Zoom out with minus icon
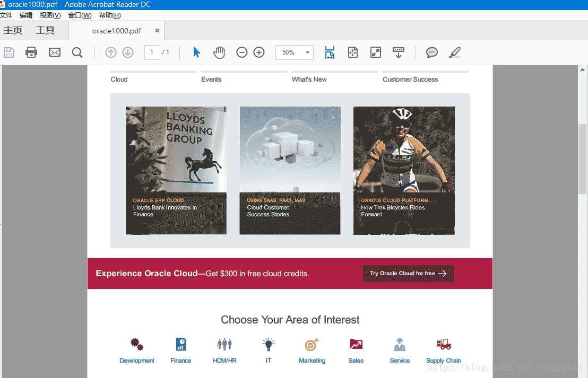The height and width of the screenshot is (378, 588). [x=242, y=52]
